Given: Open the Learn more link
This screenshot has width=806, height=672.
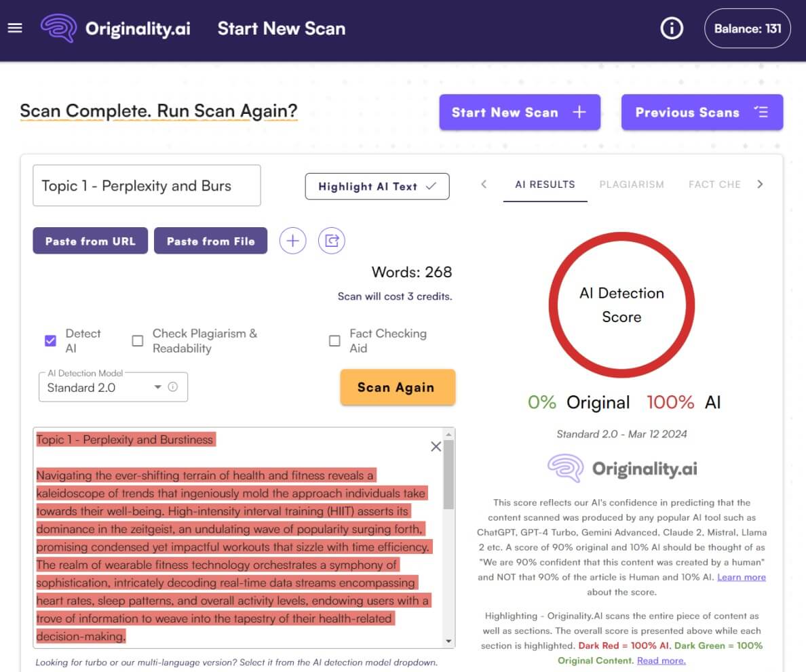Looking at the screenshot, I should coord(741,577).
